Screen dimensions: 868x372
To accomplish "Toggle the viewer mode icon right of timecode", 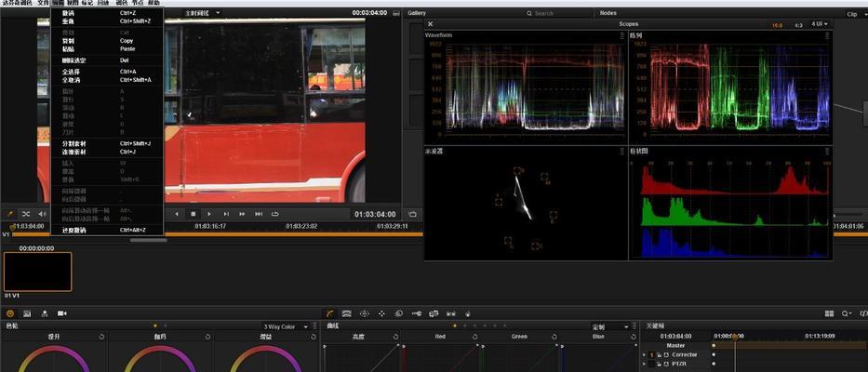I will pyautogui.click(x=412, y=214).
